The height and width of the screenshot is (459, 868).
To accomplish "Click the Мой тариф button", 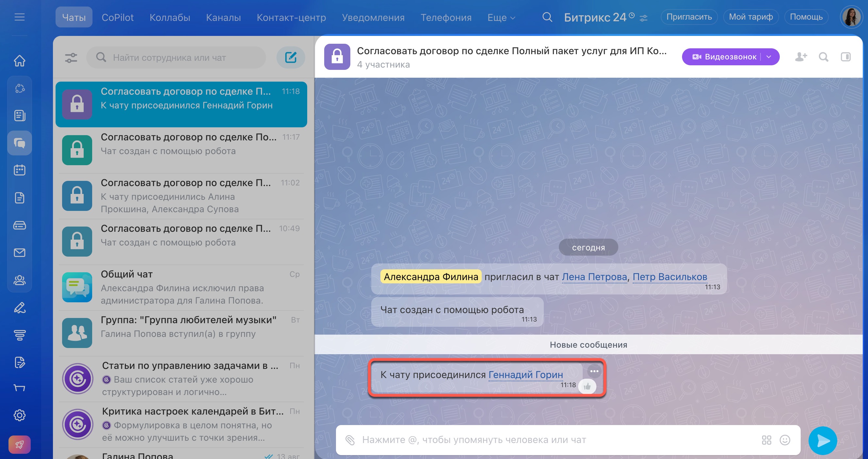I will click(751, 17).
